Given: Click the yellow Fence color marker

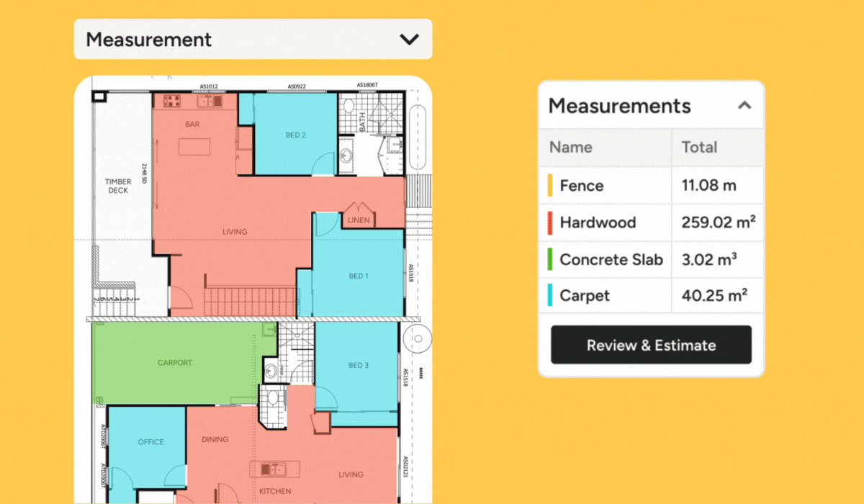Looking at the screenshot, I should 550,186.
